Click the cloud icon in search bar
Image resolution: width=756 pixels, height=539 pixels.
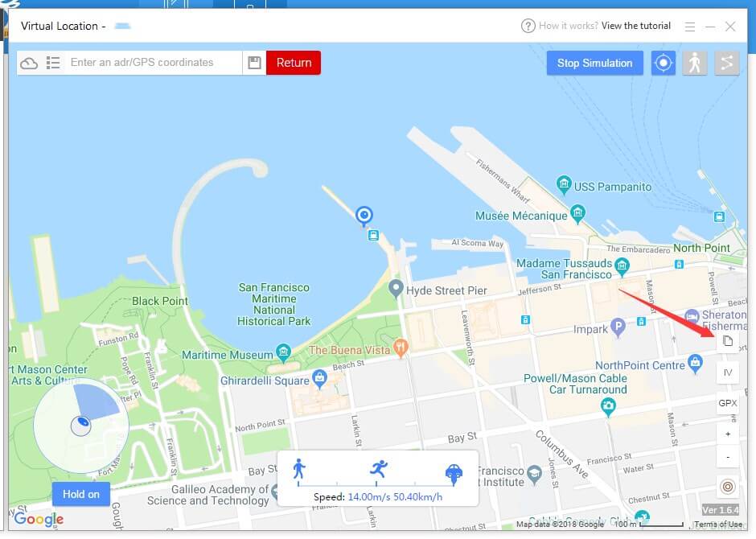tap(29, 64)
